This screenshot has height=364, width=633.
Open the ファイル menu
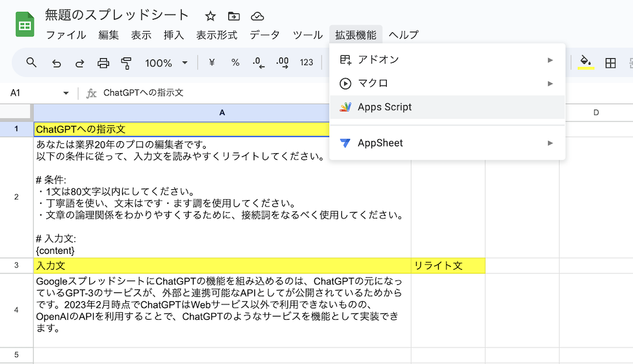click(x=66, y=35)
